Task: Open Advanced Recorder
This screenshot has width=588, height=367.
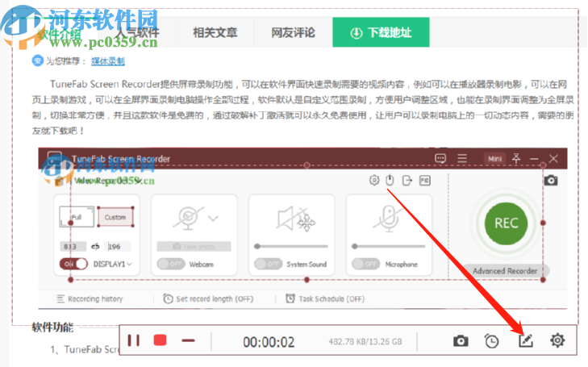Action: pos(505,271)
